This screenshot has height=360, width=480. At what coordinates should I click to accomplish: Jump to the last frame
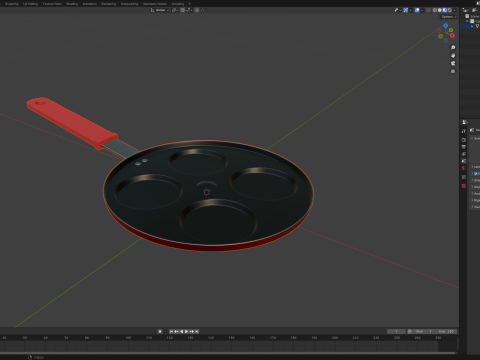pyautogui.click(x=197, y=331)
